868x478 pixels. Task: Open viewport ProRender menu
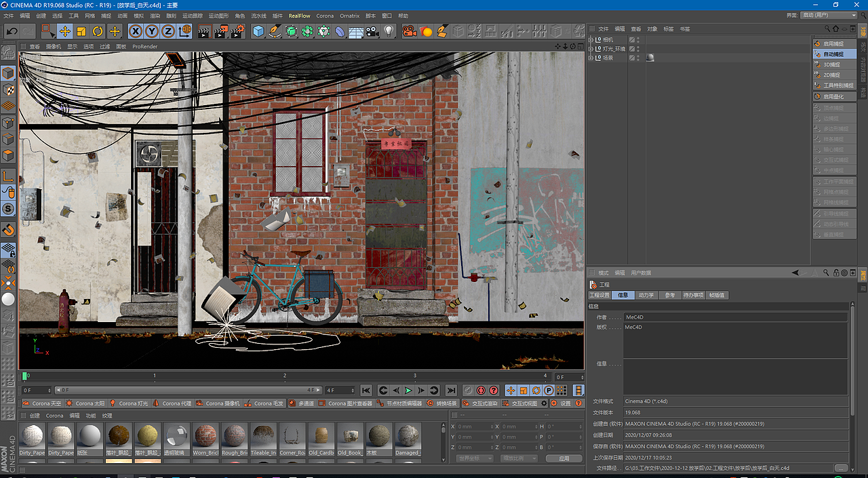point(145,47)
